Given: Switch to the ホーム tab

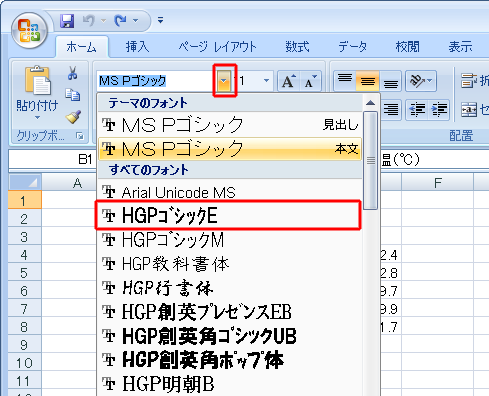Looking at the screenshot, I should coord(81,47).
